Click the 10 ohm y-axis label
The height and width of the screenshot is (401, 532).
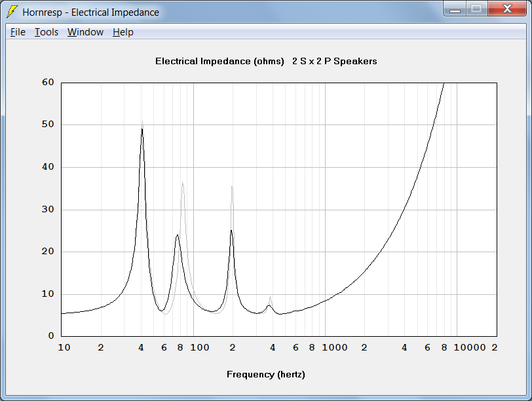tap(48, 294)
